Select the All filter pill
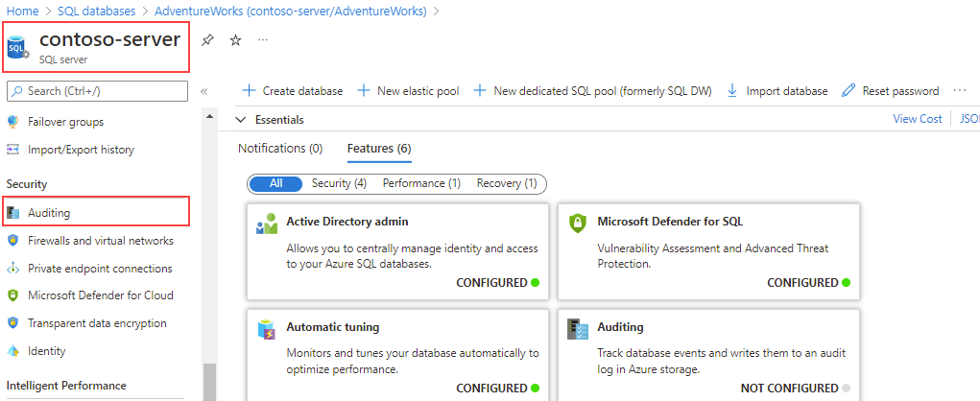980x401 pixels. click(275, 183)
